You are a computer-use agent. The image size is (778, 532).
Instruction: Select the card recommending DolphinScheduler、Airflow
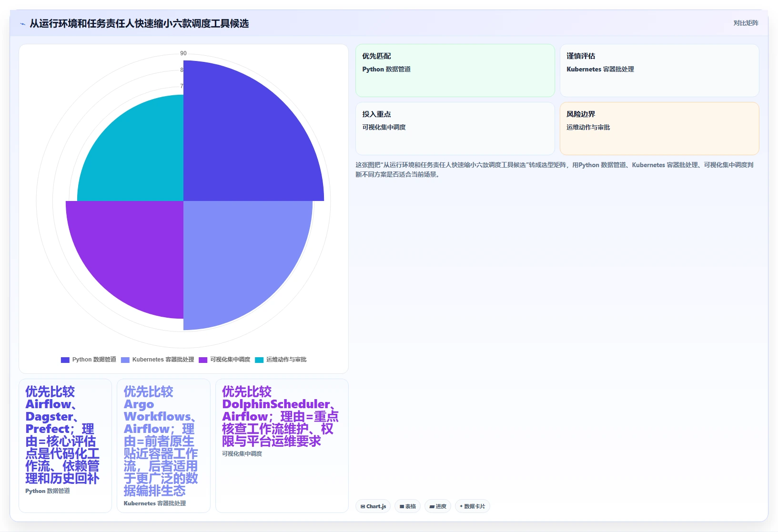point(282,446)
